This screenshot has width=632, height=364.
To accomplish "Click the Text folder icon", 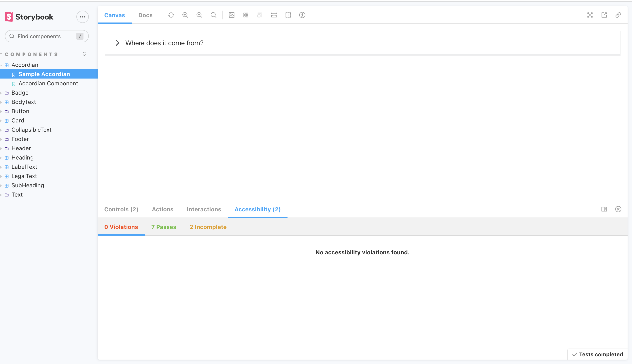I will click(x=7, y=195).
